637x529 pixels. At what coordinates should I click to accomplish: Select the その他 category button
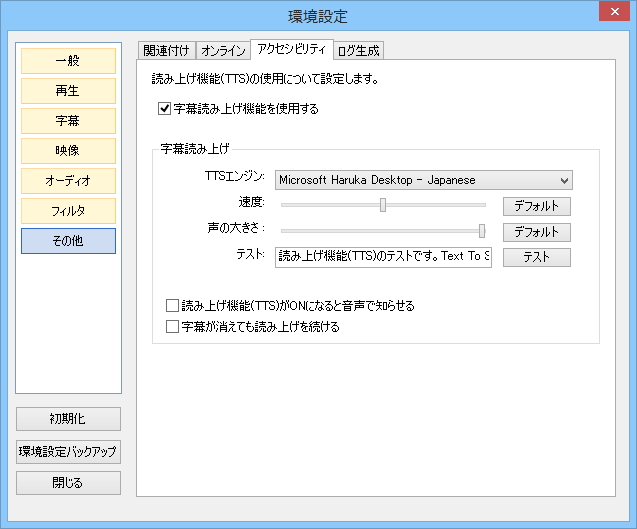click(x=68, y=241)
